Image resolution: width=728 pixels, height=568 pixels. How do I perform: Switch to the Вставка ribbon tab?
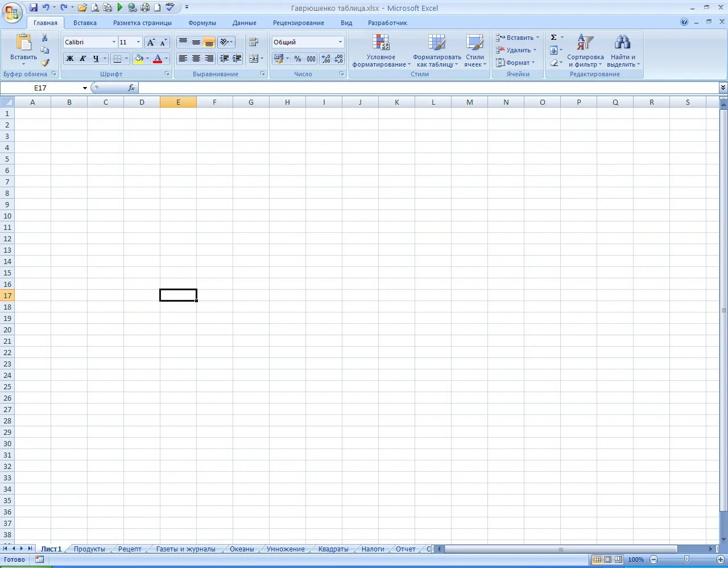(85, 23)
